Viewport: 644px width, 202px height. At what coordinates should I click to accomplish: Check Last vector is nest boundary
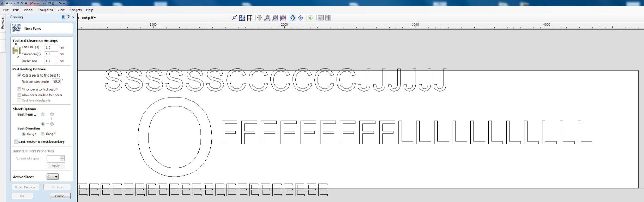pyautogui.click(x=16, y=141)
